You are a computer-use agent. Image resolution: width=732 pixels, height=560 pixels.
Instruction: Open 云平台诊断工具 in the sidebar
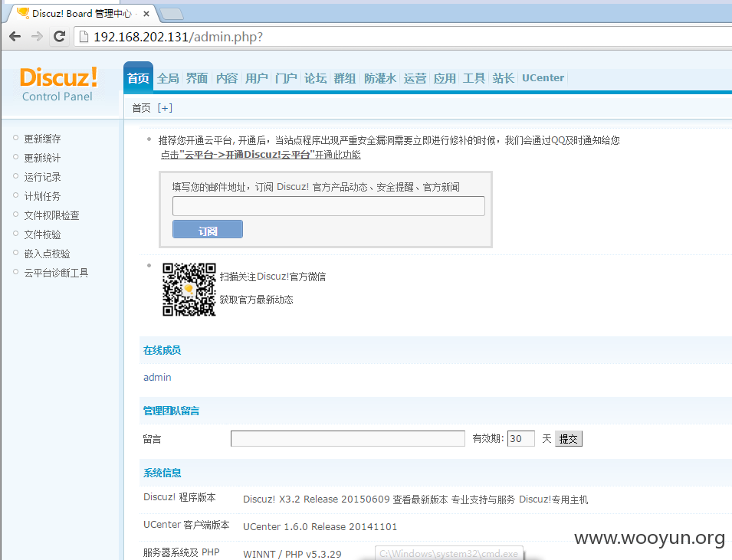(x=56, y=273)
